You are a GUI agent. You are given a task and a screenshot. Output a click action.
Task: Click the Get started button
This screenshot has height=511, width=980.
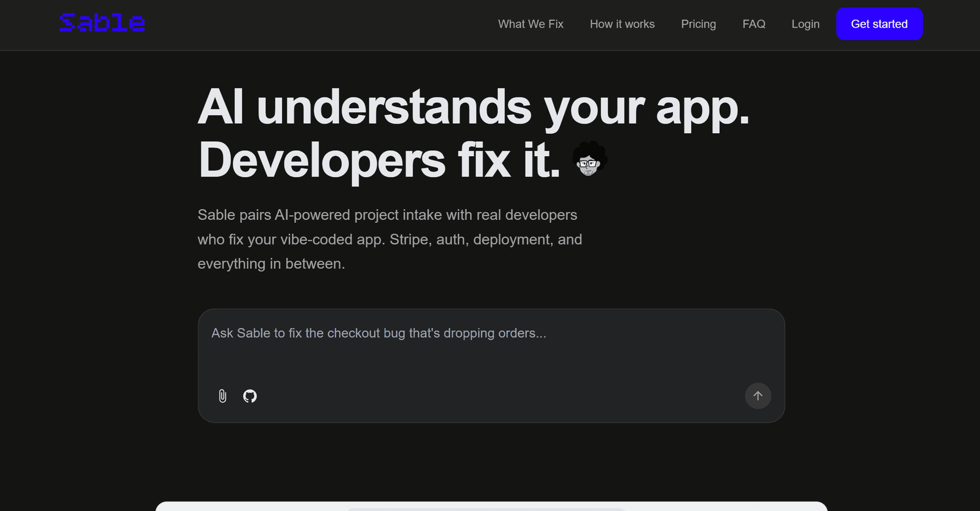879,24
